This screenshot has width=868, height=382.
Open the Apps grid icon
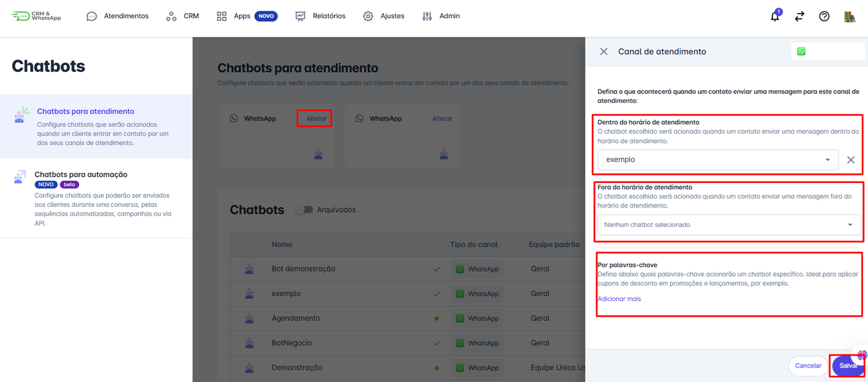pyautogui.click(x=221, y=15)
